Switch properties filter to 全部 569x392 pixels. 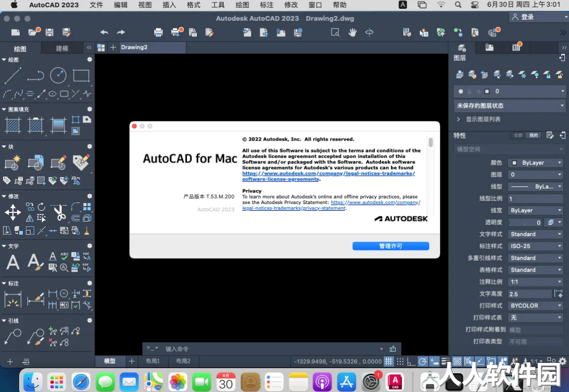(518, 136)
